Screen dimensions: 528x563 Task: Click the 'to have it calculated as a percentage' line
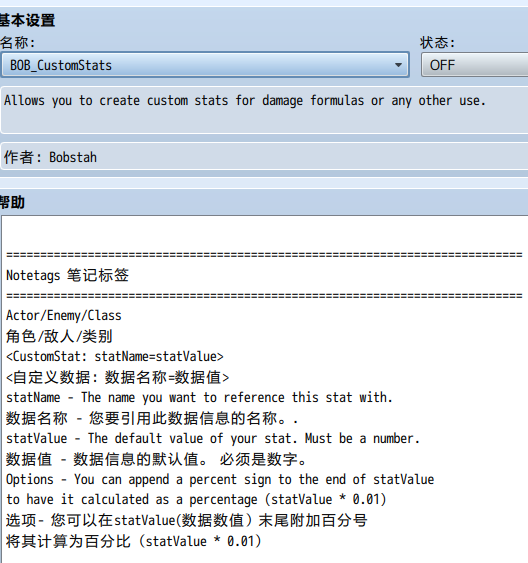(x=196, y=499)
